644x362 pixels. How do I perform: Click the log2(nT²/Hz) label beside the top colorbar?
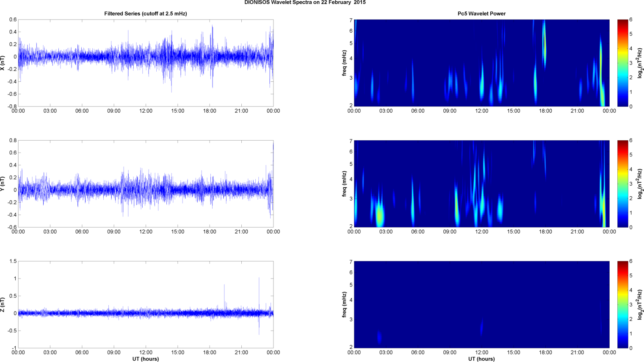640,63
